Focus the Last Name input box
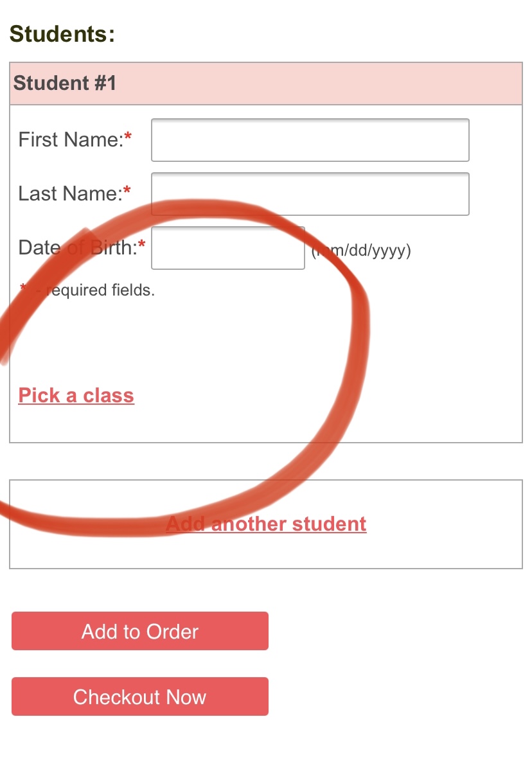 click(310, 194)
